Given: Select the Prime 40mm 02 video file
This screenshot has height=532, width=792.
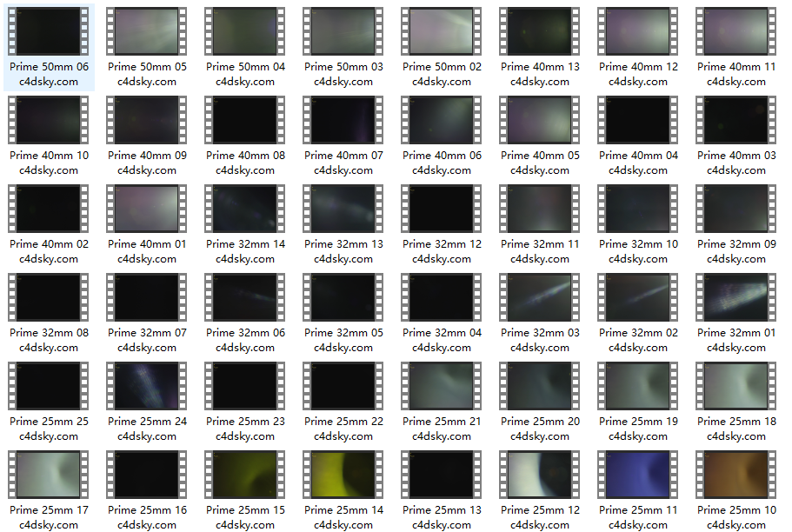Looking at the screenshot, I should [x=49, y=208].
